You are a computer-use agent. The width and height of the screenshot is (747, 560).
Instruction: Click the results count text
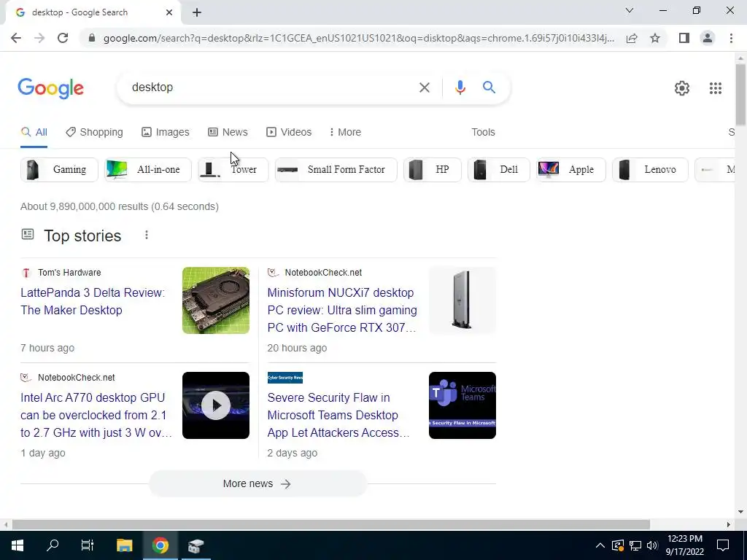coord(120,206)
